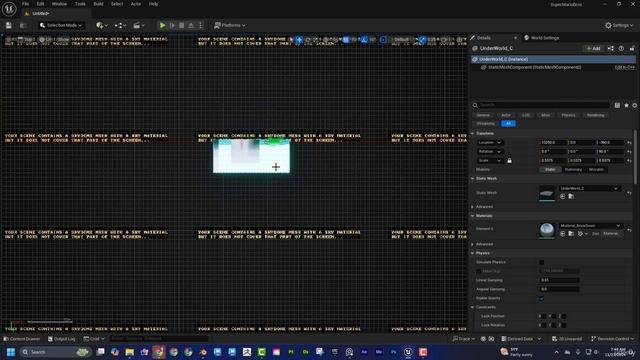Click the details view options gear
This screenshot has width=640, height=360.
[x=635, y=105]
